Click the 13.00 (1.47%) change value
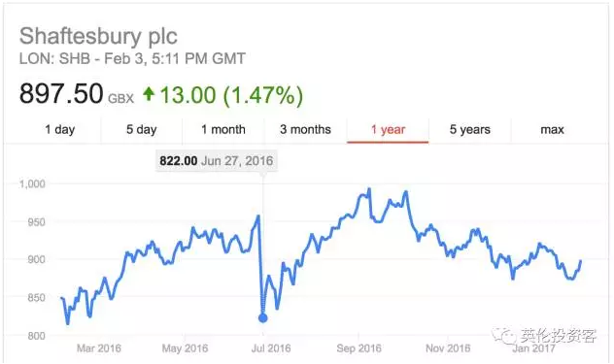The height and width of the screenshot is (364, 614). 231,95
